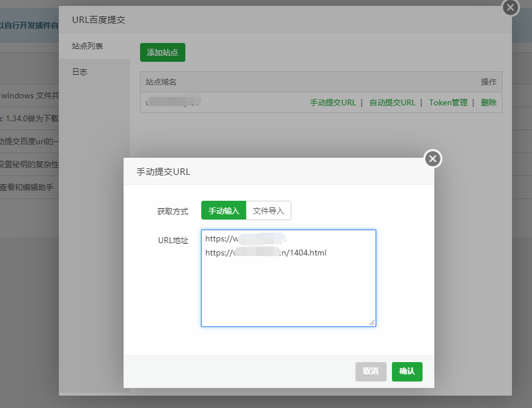Click the textarea resize grip corner

372,323
